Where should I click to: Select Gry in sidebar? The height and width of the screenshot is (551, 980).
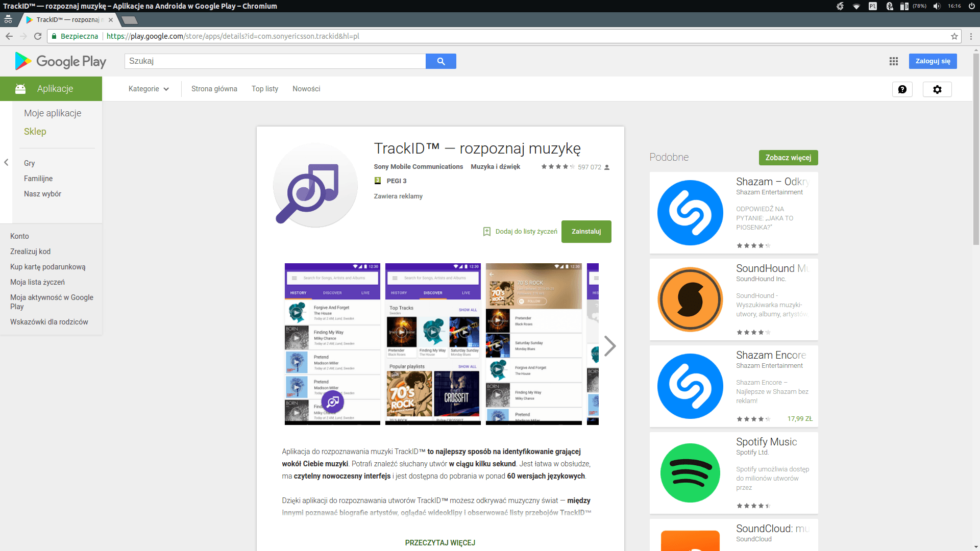30,163
